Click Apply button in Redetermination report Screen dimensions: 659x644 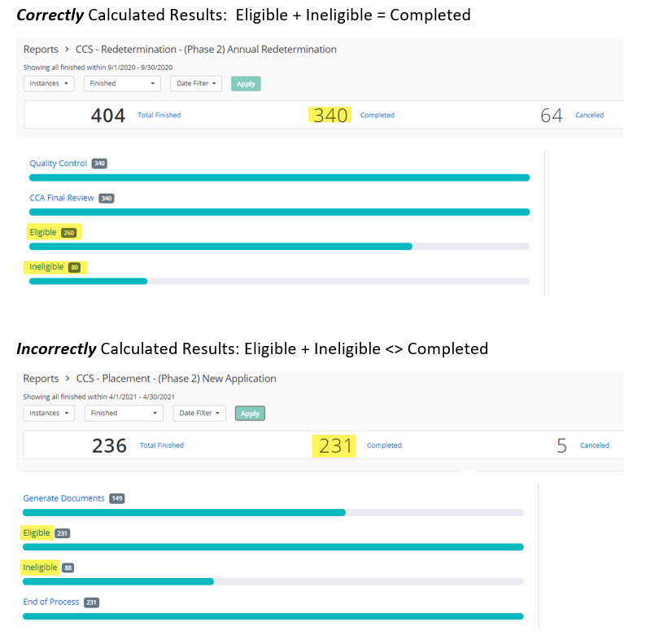click(x=246, y=84)
